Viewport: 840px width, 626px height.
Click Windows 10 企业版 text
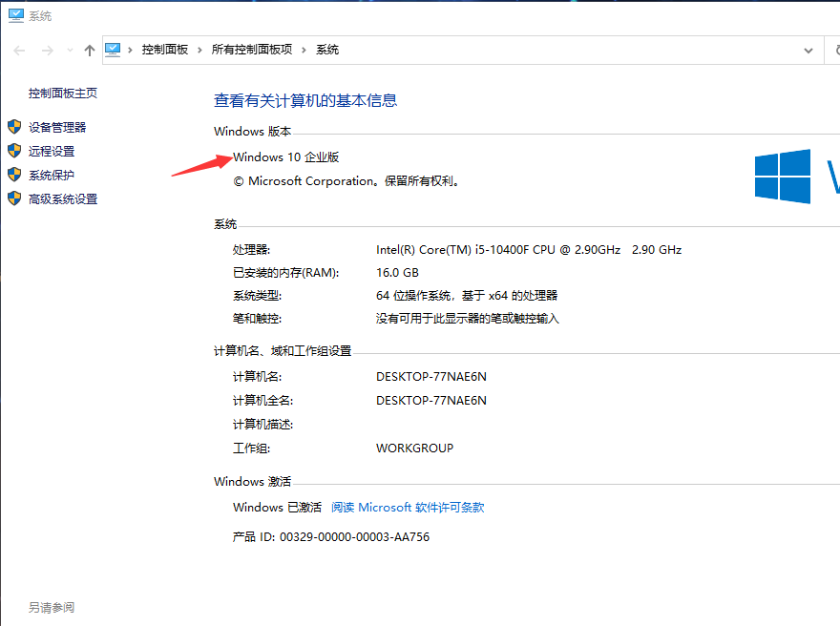[286, 156]
